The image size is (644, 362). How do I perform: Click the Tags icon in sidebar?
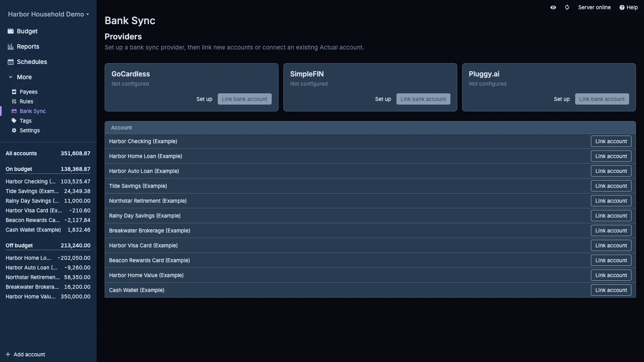tap(14, 121)
